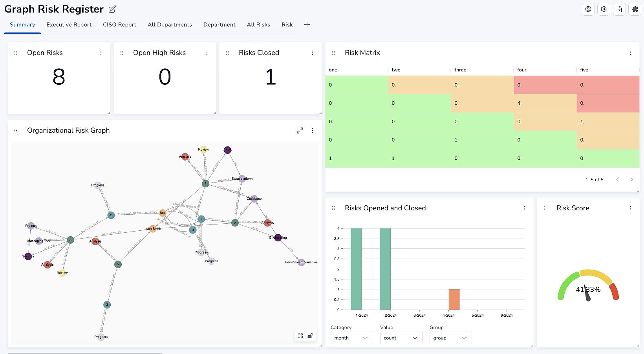Viewport: 644px width, 354px height.
Task: Click the 'three' column header
Action: click(x=460, y=70)
